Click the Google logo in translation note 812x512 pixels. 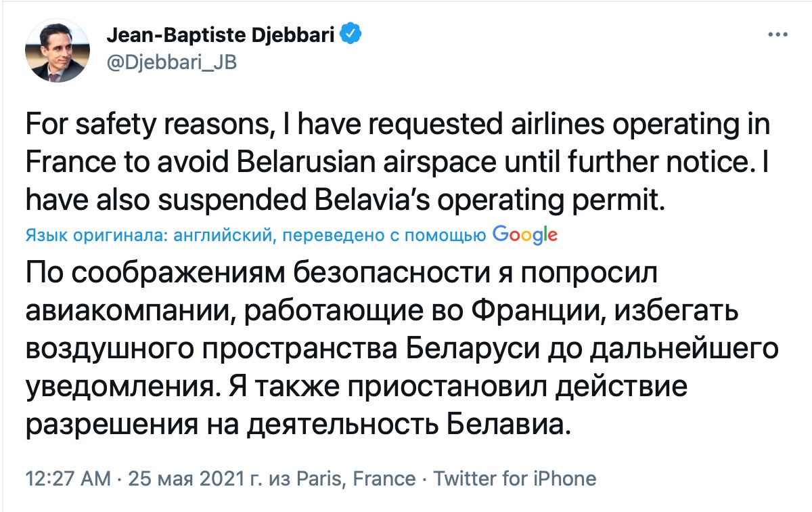click(525, 234)
